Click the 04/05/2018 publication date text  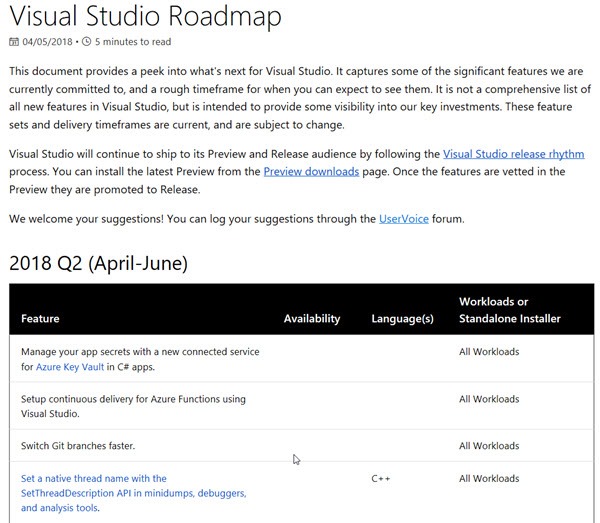point(46,42)
